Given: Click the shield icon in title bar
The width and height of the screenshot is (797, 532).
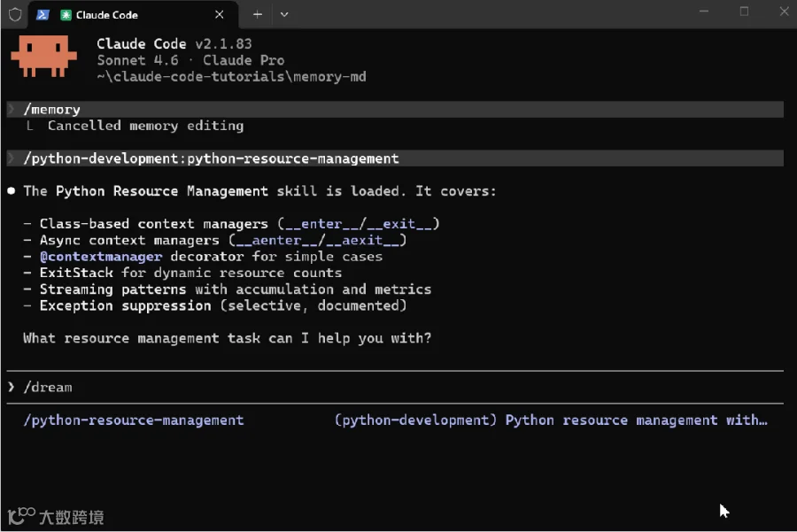Looking at the screenshot, I should [x=15, y=15].
